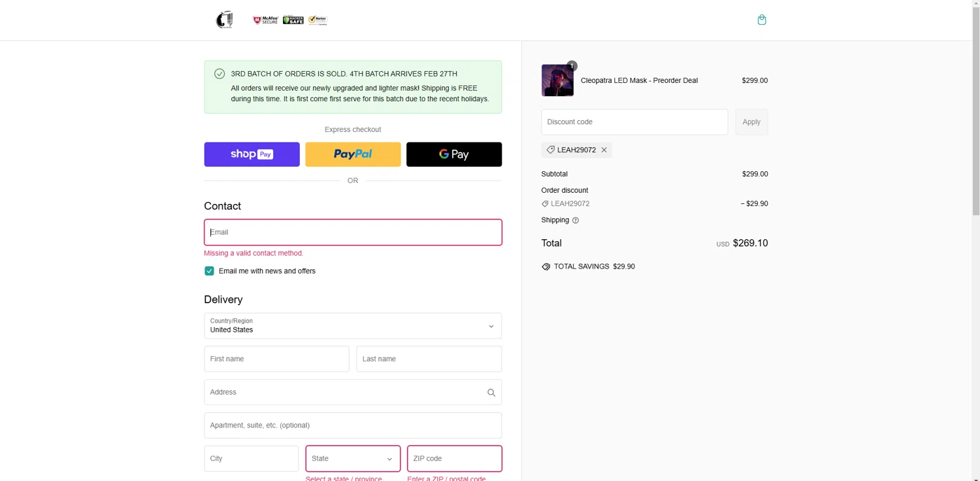Click the Express checkout label

(x=353, y=129)
